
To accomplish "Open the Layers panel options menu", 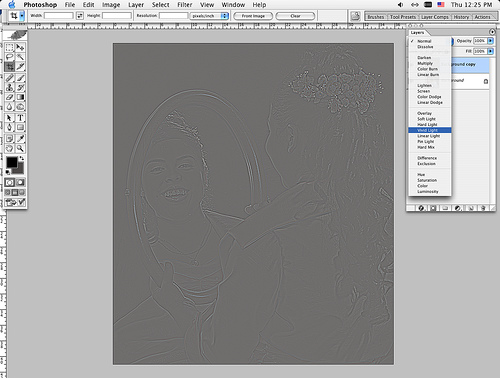I will 492,32.
